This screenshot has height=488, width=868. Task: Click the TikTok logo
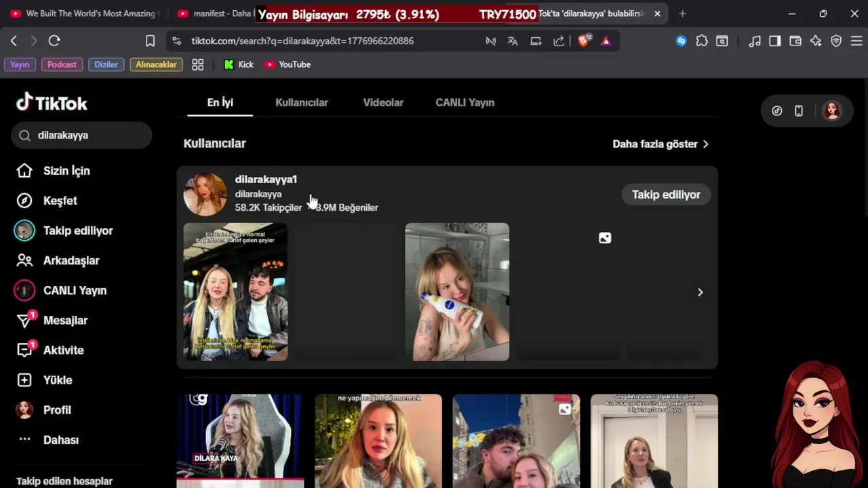click(x=52, y=103)
